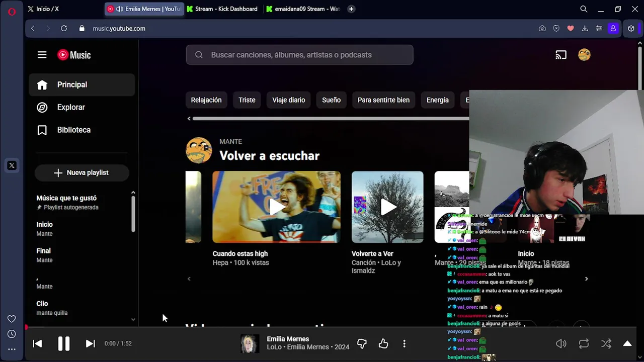Viewport: 644px width, 362px height.
Task: Expand the player page arrow
Action: click(x=627, y=343)
